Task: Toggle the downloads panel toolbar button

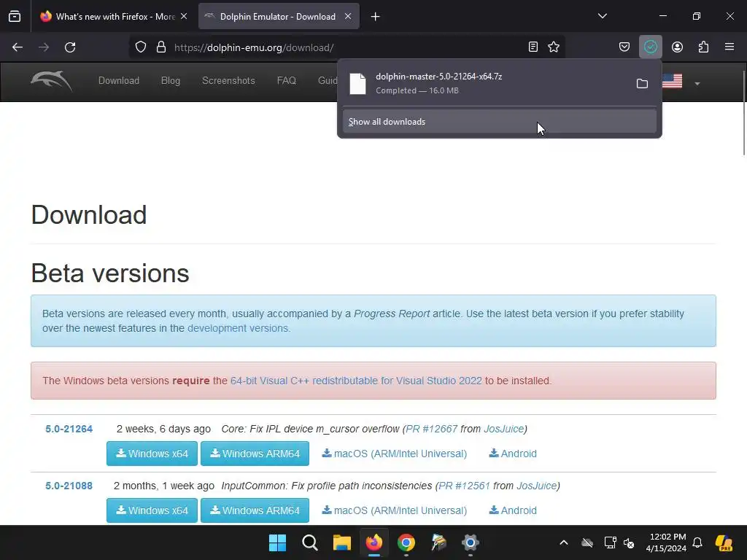Action: pos(650,47)
